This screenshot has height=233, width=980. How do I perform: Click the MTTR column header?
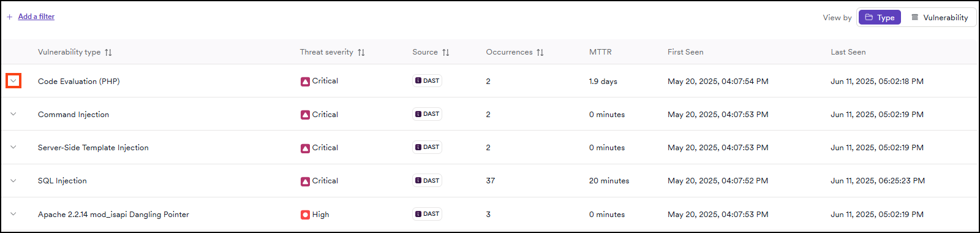600,52
